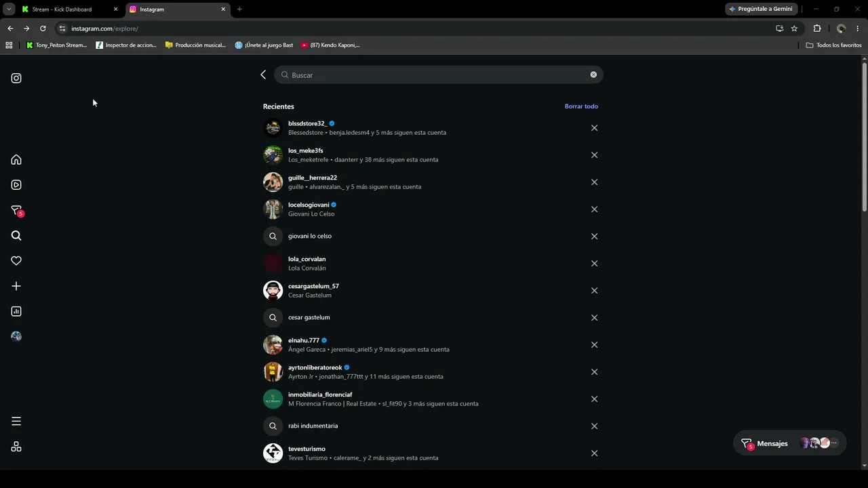Open Notifications heart icon
The height and width of the screenshot is (488, 868).
tap(16, 261)
